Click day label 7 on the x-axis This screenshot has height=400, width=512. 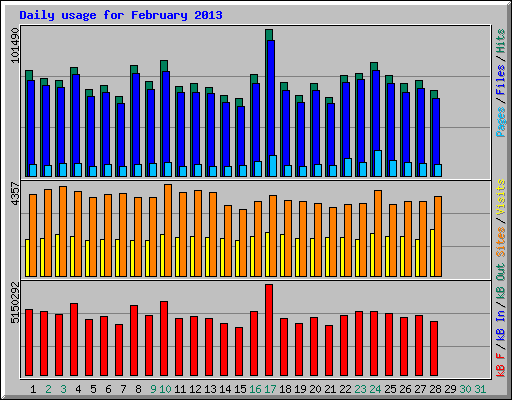[x=123, y=389]
